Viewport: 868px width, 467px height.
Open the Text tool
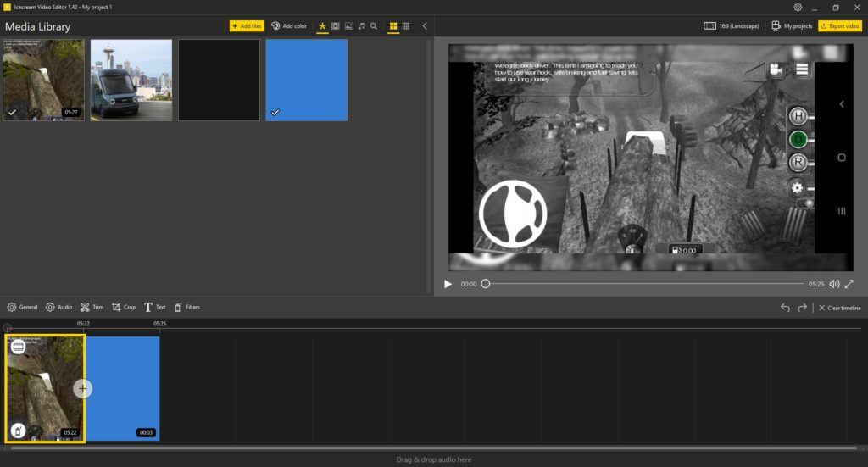pos(154,307)
